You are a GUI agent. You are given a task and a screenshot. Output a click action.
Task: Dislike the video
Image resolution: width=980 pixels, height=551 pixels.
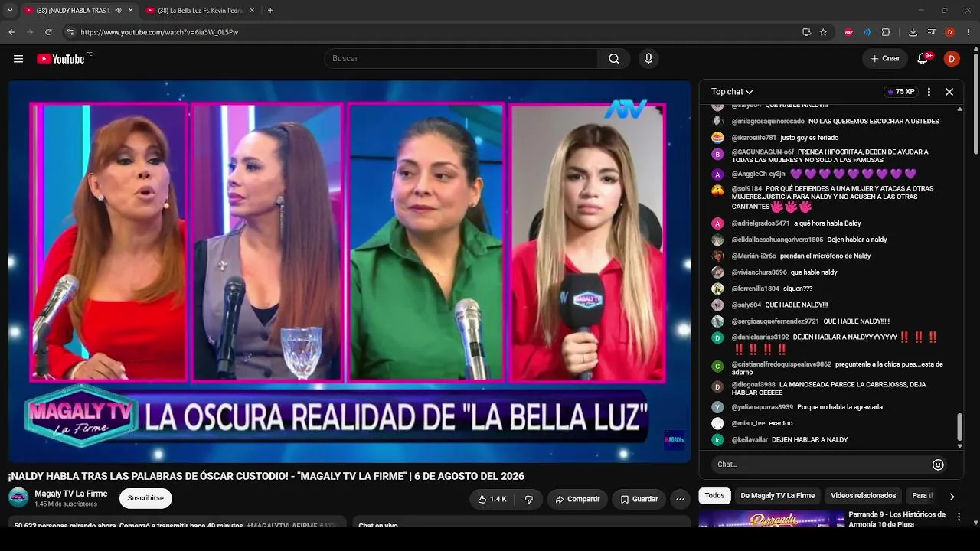(528, 499)
